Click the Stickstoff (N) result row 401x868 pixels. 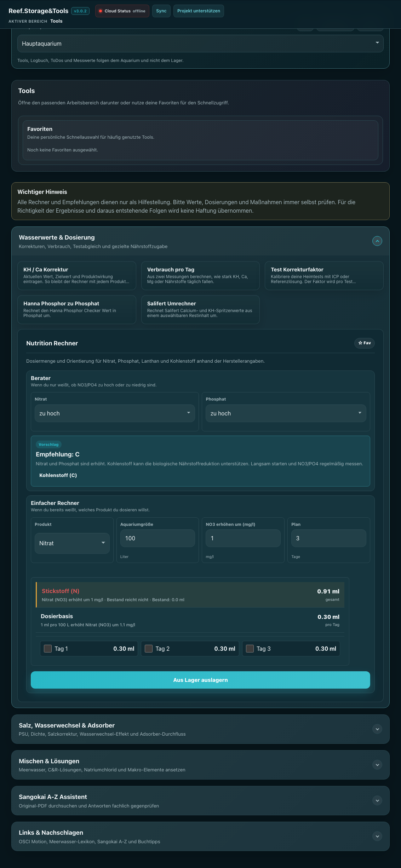pos(190,595)
